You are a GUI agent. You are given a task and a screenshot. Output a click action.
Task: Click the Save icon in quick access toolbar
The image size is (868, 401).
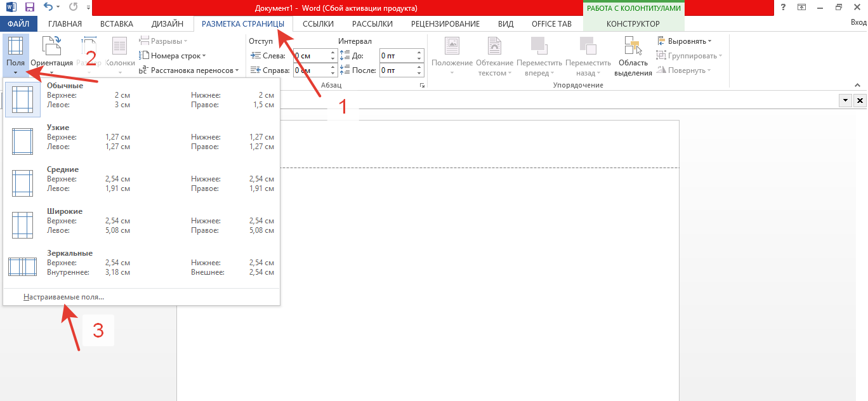[x=30, y=8]
